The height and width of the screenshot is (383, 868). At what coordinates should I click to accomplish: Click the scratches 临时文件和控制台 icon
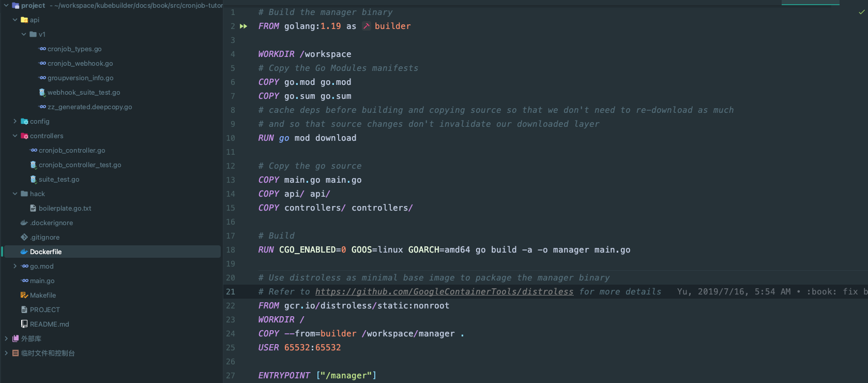point(16,353)
